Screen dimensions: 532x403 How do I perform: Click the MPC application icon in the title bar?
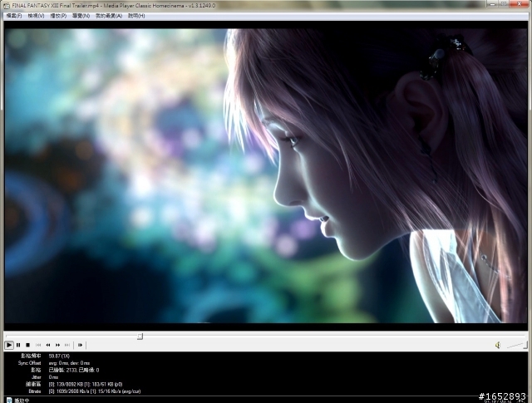[x=7, y=6]
